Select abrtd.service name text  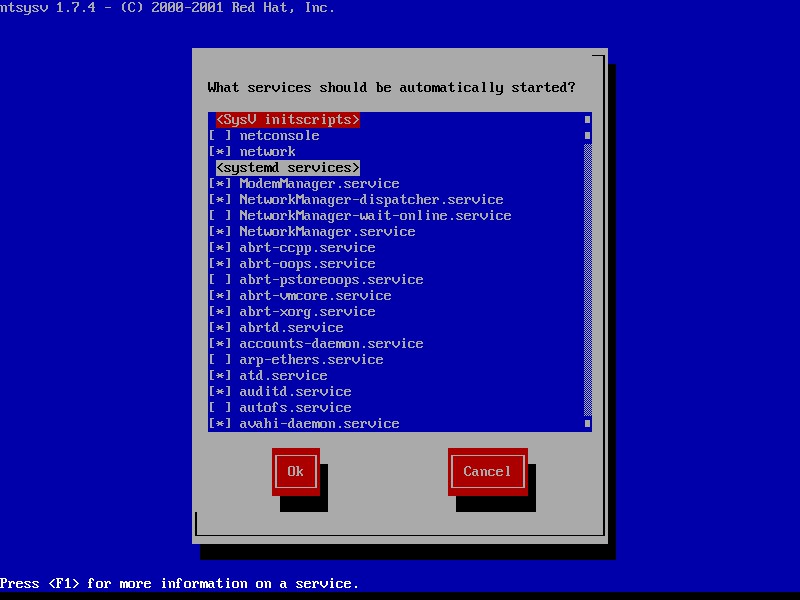pyautogui.click(x=292, y=328)
